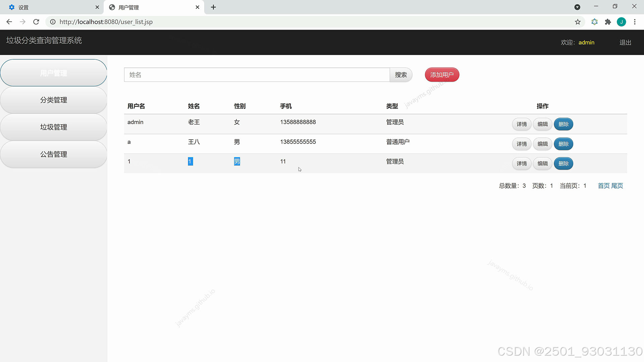This screenshot has height=362, width=644.
Task: View 详情 for user admin
Action: (x=522, y=124)
